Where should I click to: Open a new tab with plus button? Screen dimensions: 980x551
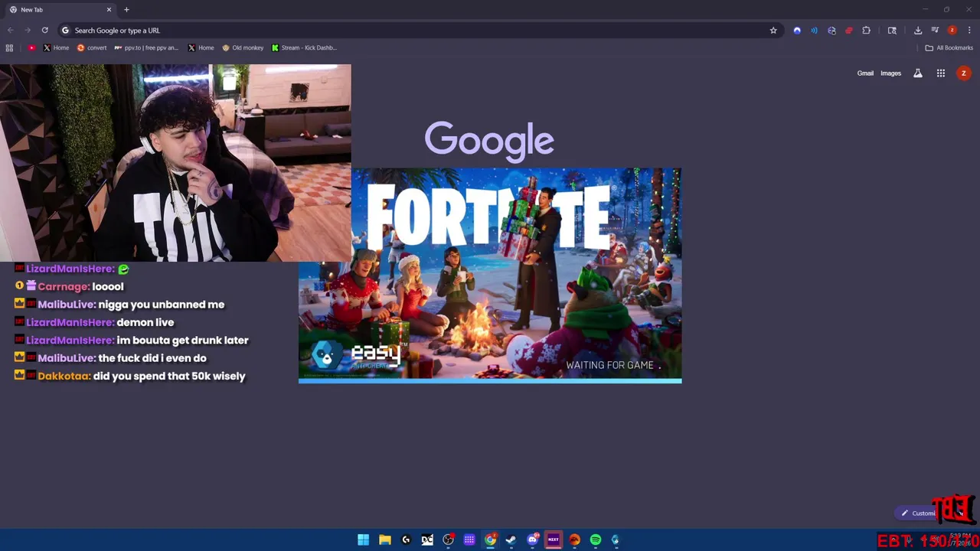point(126,10)
